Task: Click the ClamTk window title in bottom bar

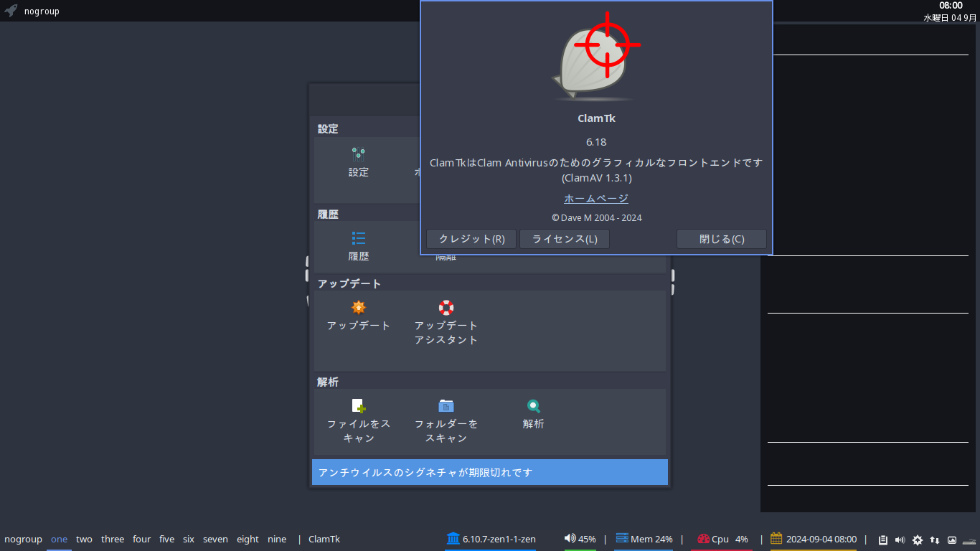Action: point(324,539)
